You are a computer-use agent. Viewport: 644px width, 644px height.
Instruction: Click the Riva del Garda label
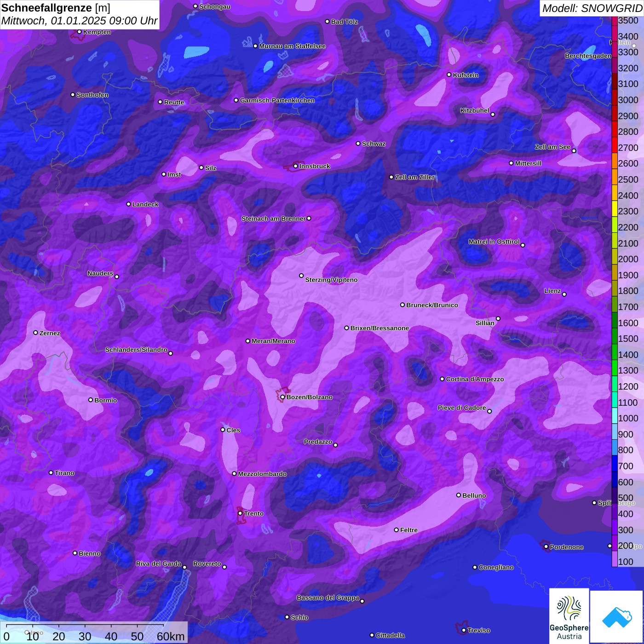[x=159, y=563]
